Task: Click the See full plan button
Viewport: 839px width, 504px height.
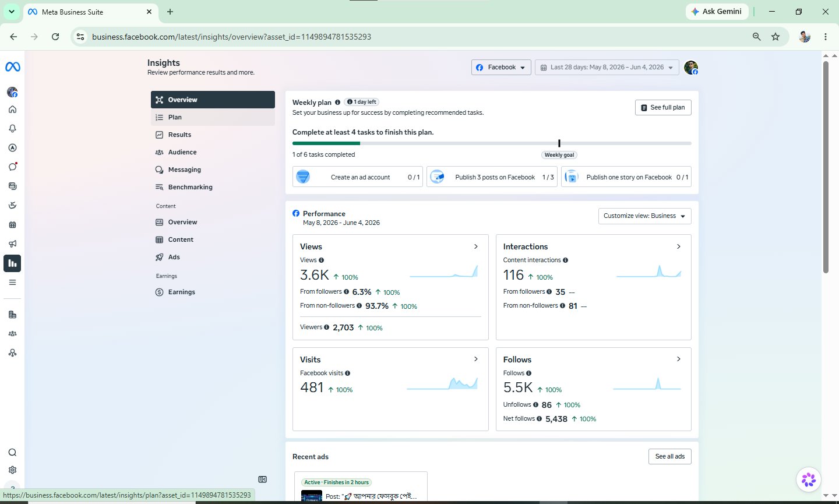Action: pos(663,108)
